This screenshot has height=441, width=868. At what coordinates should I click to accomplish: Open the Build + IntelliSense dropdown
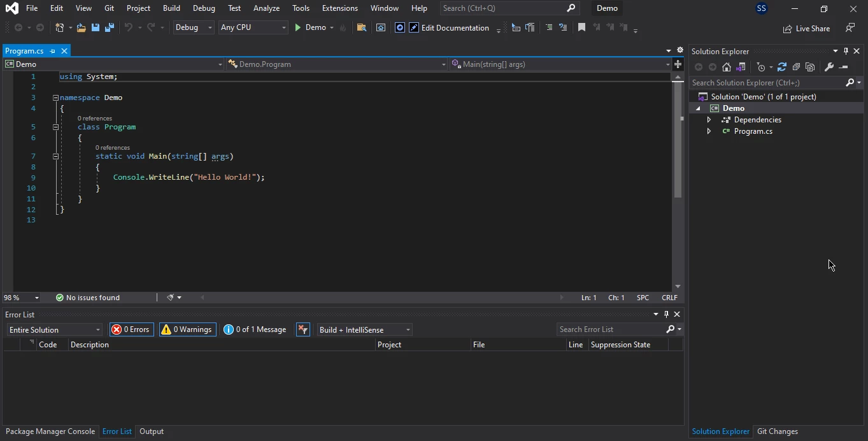pos(364,329)
